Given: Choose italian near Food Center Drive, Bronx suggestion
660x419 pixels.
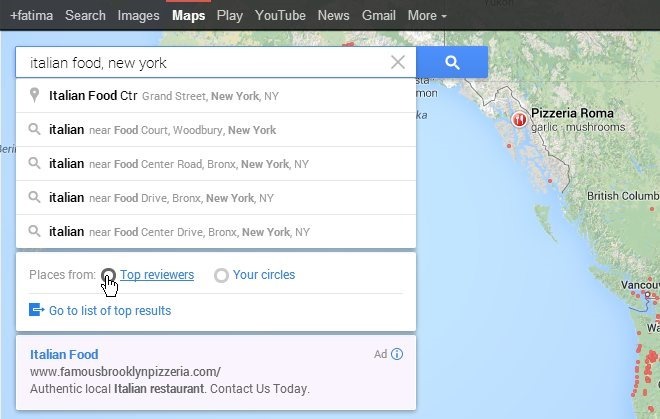Looking at the screenshot, I should point(216,232).
